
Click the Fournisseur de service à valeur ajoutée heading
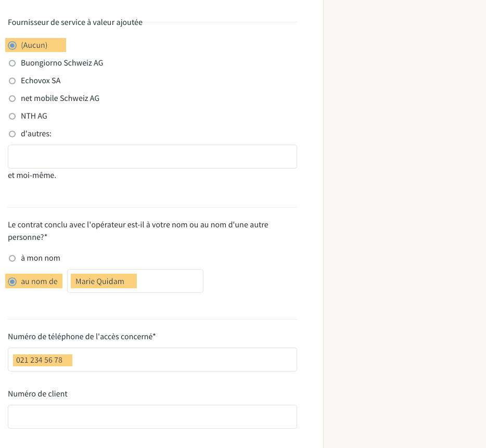[75, 22]
